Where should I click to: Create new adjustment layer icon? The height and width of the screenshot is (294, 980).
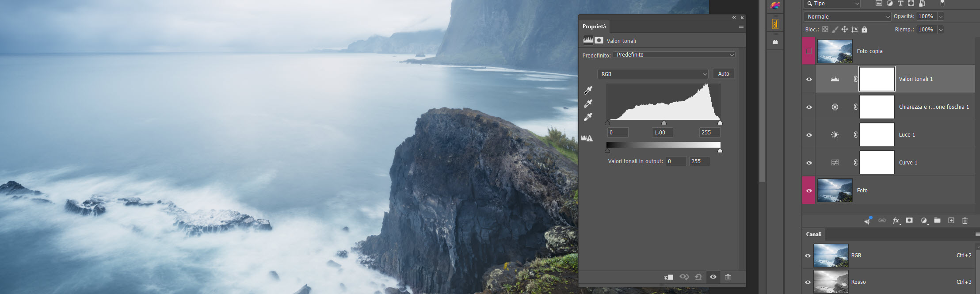pyautogui.click(x=924, y=221)
